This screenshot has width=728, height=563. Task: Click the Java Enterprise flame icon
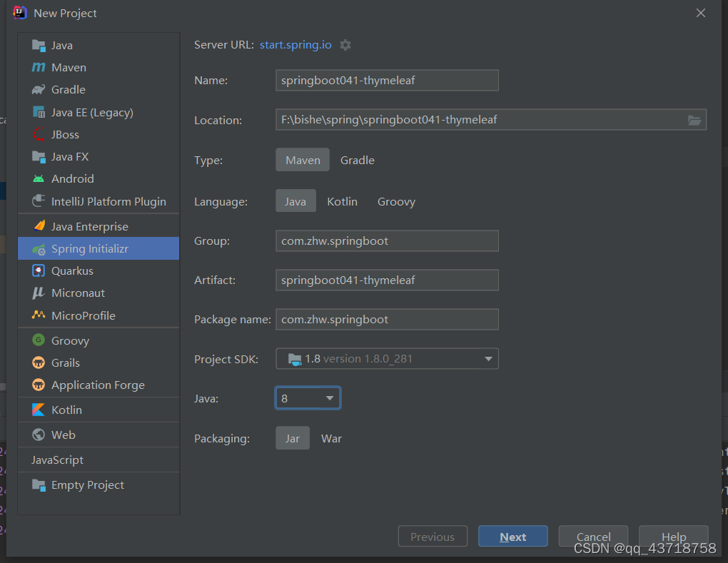coord(39,226)
